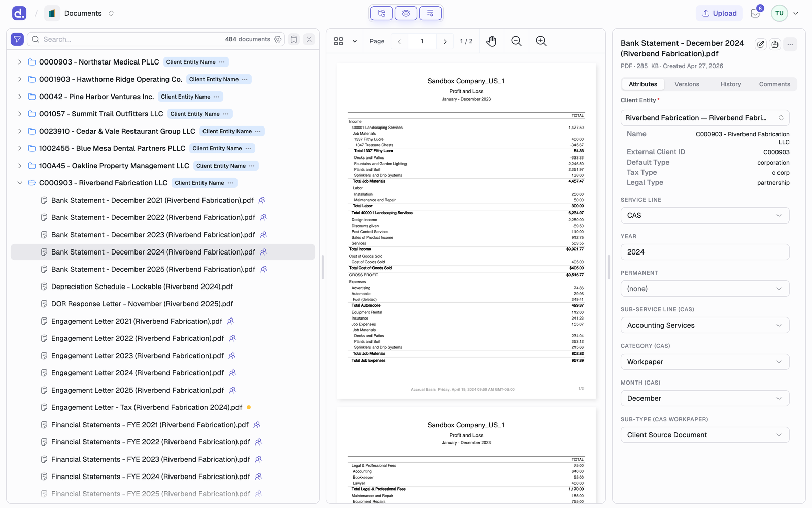The height and width of the screenshot is (508, 812).
Task: Click the copy clipboard icon in details panel
Action: tap(775, 44)
